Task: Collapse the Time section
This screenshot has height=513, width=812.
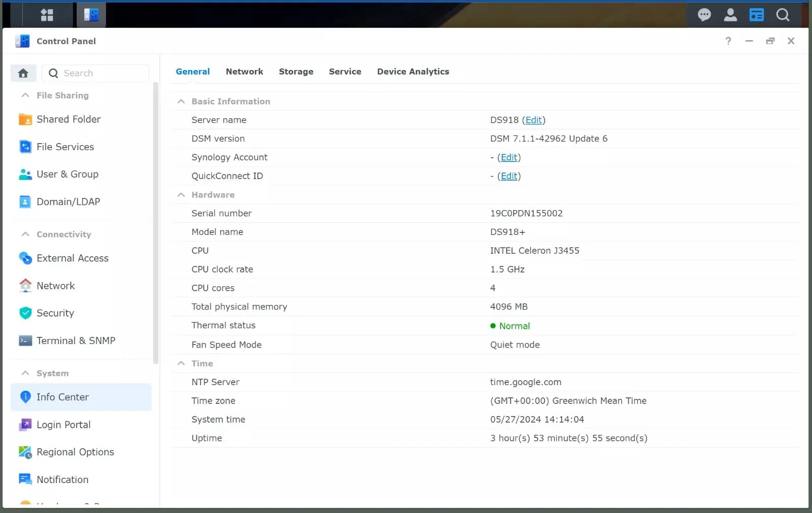Action: (181, 363)
